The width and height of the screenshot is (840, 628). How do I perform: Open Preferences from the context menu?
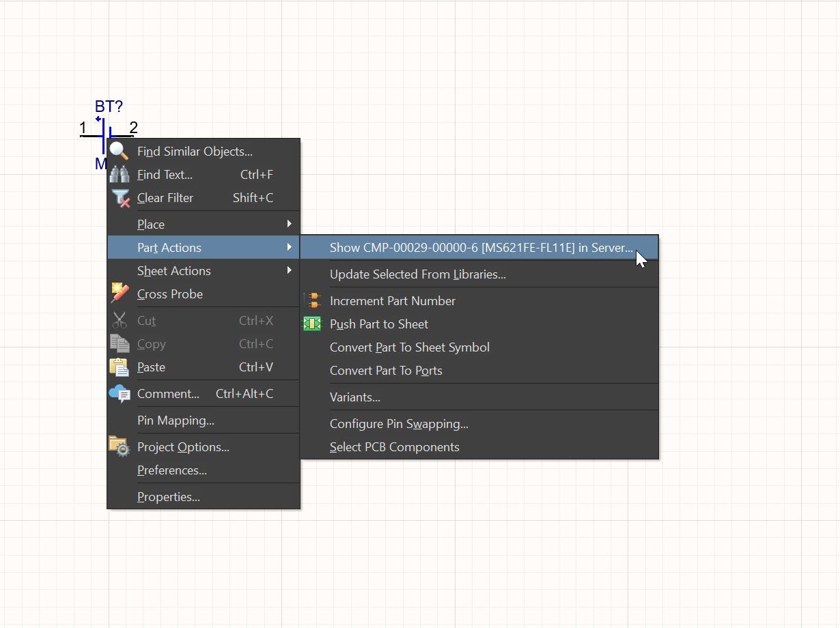click(204, 470)
